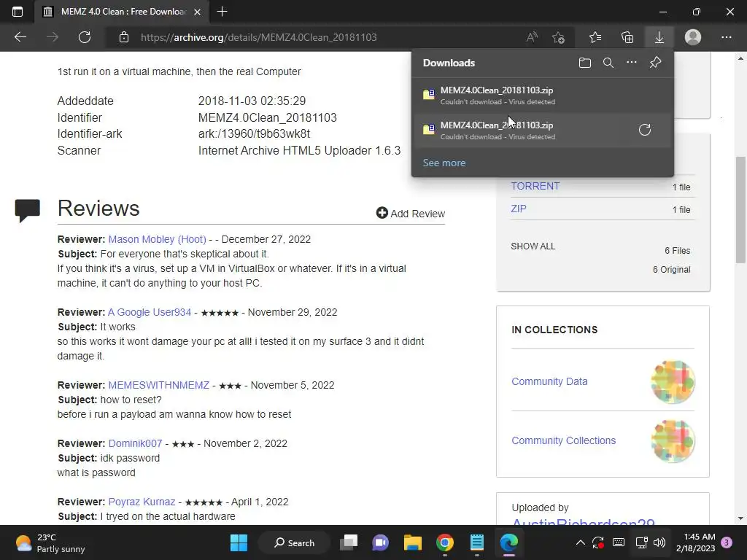Open Collections in toolbar
This screenshot has height=560, width=747.
pyautogui.click(x=627, y=37)
